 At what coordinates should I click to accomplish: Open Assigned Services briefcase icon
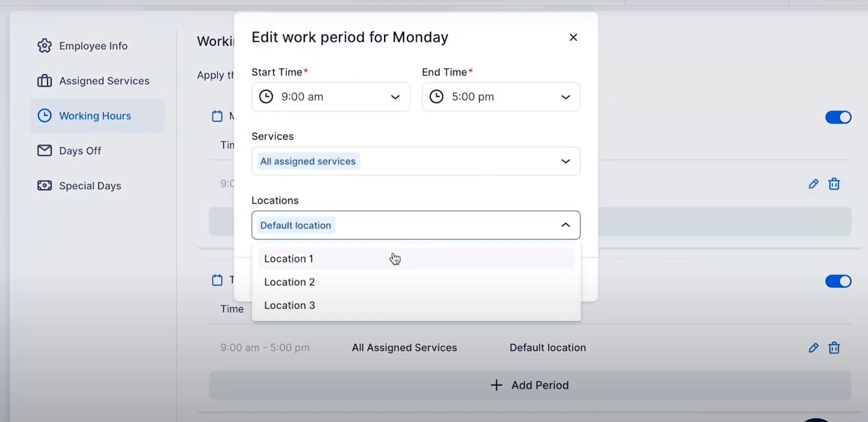pos(45,81)
